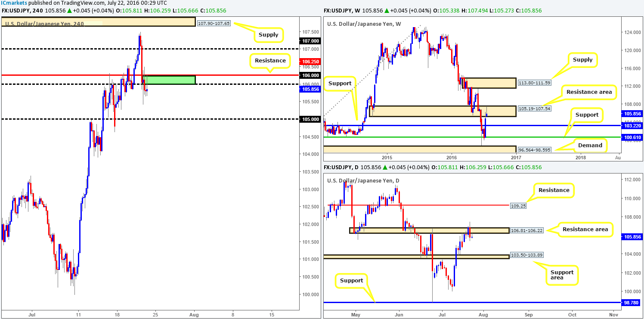Click the Resistance callout on daily chart
The image size is (644, 319).
coord(553,190)
